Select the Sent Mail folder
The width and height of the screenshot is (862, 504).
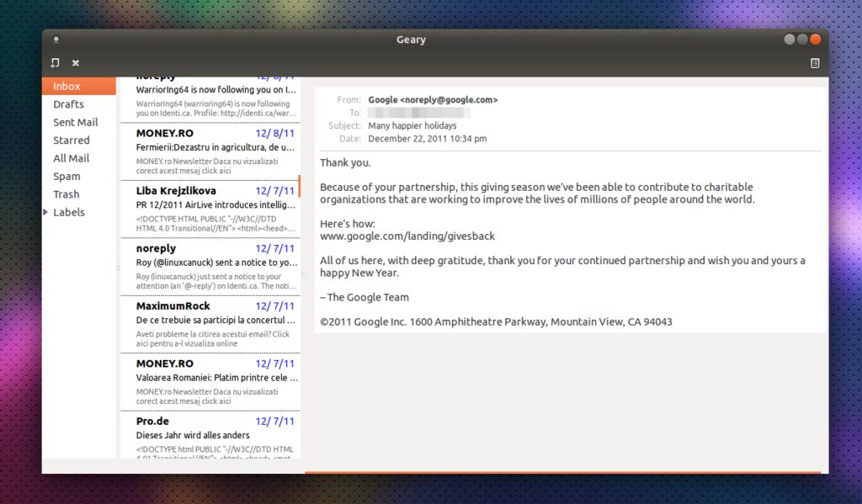coord(79,122)
